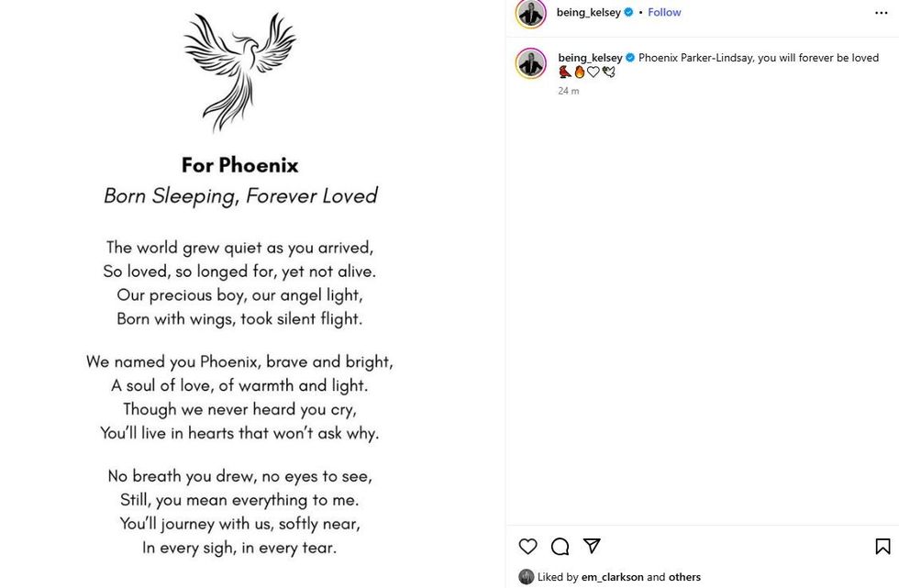View the others who liked the post
This screenshot has height=588, width=899.
pos(684,577)
